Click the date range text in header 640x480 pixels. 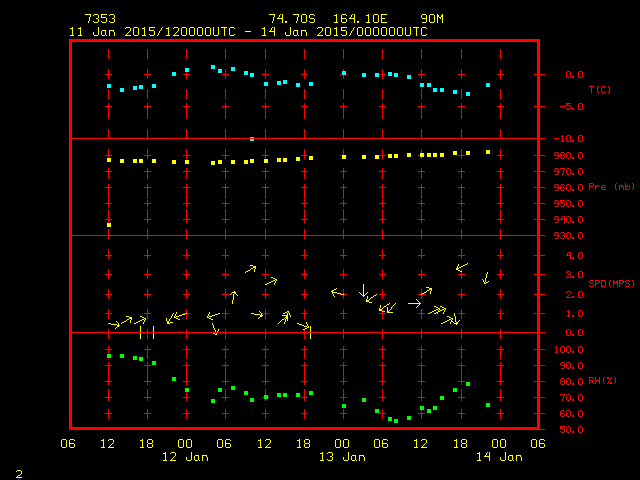248,32
